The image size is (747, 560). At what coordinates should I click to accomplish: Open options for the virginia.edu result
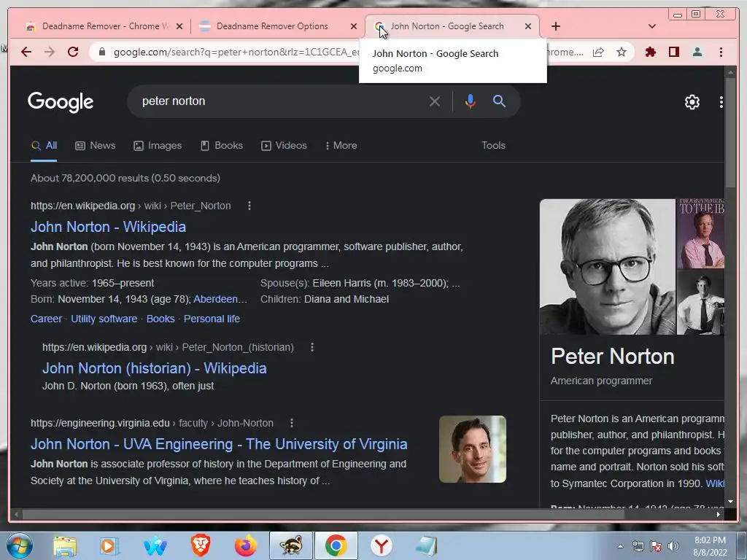[x=292, y=423]
